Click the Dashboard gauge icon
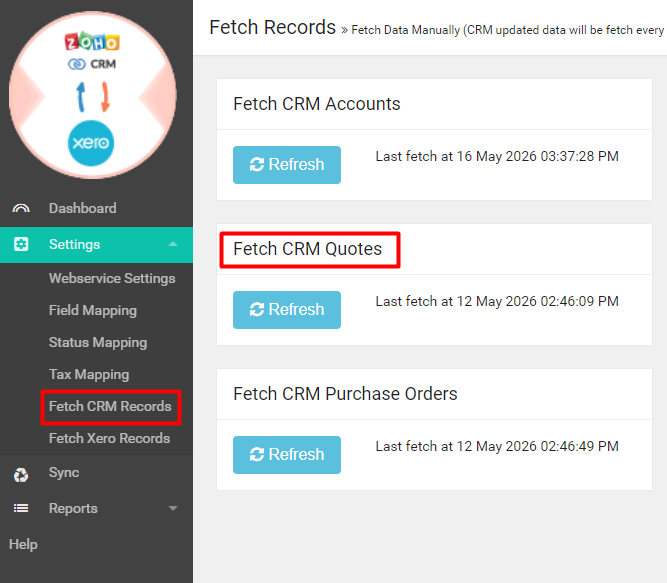The height and width of the screenshot is (583, 667). (21, 208)
